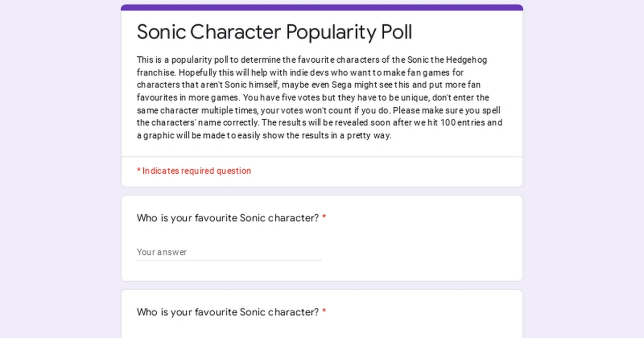Viewport: 644px width, 338px height.
Task: Click the purple banner at the top of the form
Action: pos(322,6)
